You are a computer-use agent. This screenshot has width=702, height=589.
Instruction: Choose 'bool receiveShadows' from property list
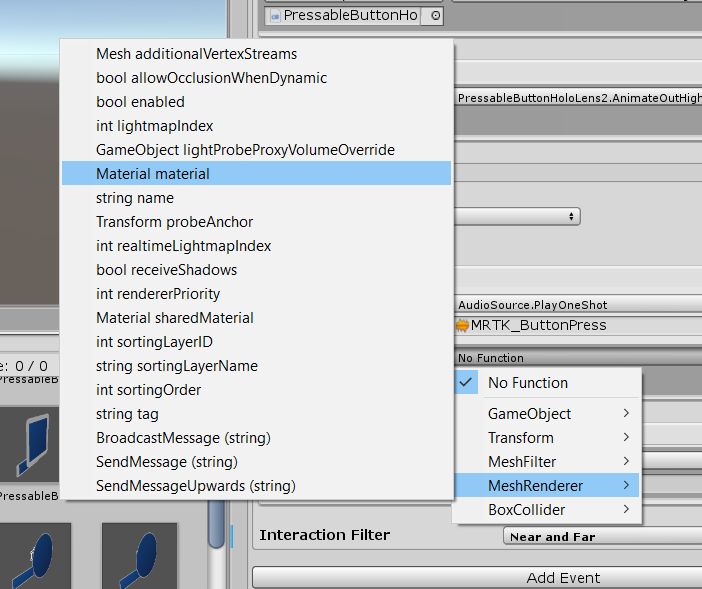click(166, 270)
